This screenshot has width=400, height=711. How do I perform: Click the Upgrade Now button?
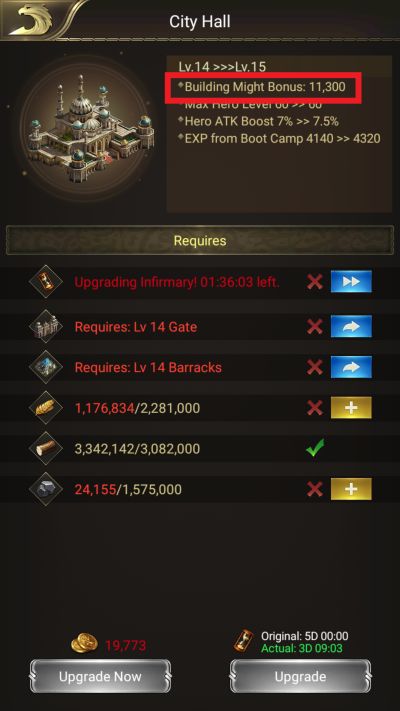click(100, 677)
